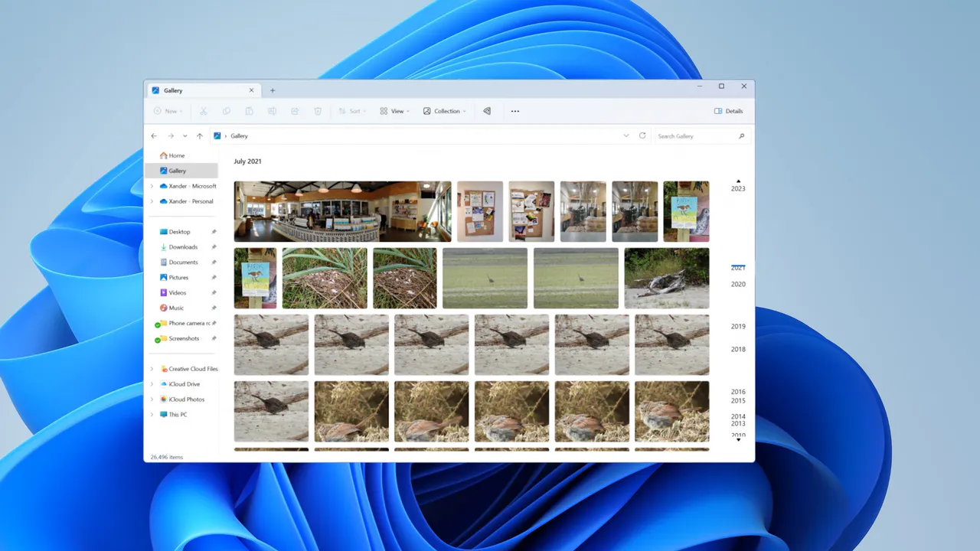
Task: Open the View dropdown
Action: pyautogui.click(x=394, y=111)
